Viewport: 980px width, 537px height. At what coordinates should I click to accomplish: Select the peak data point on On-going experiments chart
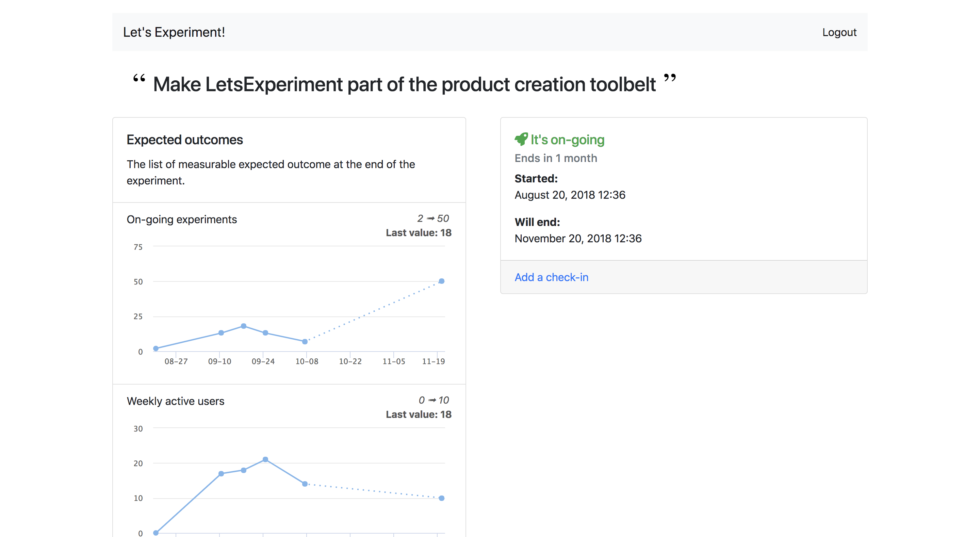[244, 326]
